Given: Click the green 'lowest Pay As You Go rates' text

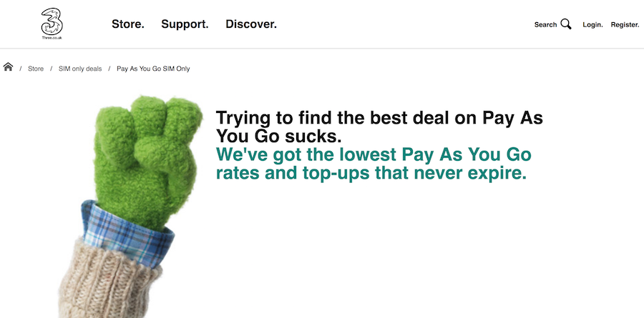Looking at the screenshot, I should coord(374,164).
